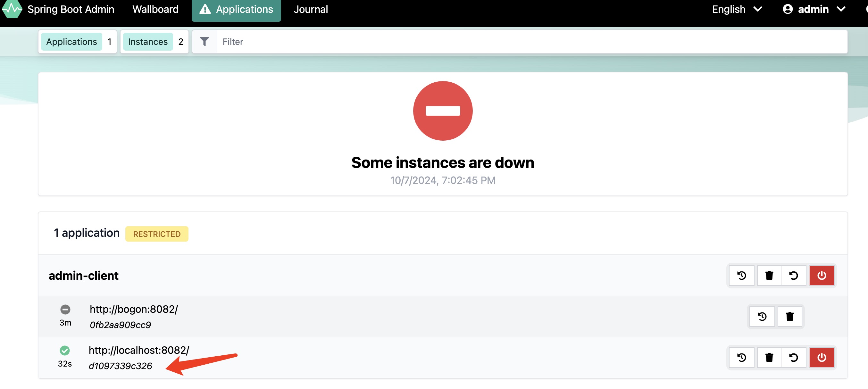Click the filter funnel icon

204,41
